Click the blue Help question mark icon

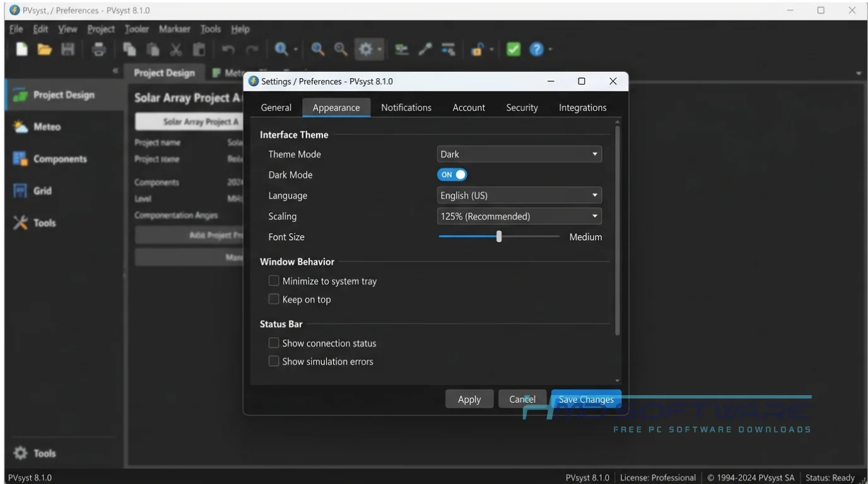537,49
